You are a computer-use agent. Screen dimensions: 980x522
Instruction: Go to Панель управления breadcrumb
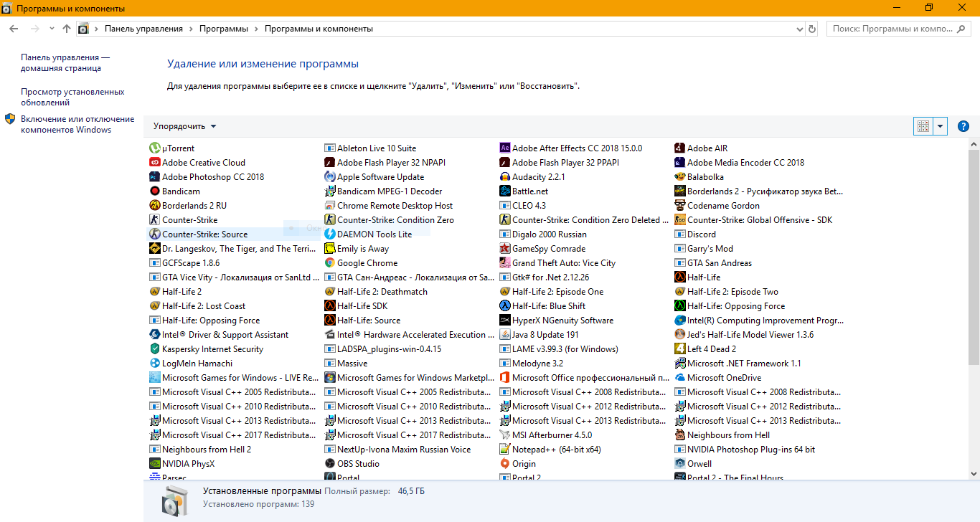(x=143, y=29)
